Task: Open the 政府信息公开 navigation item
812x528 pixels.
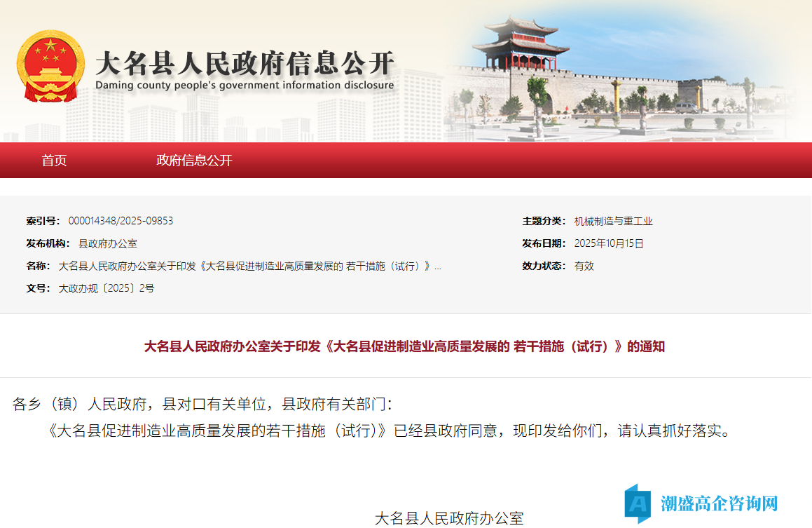Action: 194,161
